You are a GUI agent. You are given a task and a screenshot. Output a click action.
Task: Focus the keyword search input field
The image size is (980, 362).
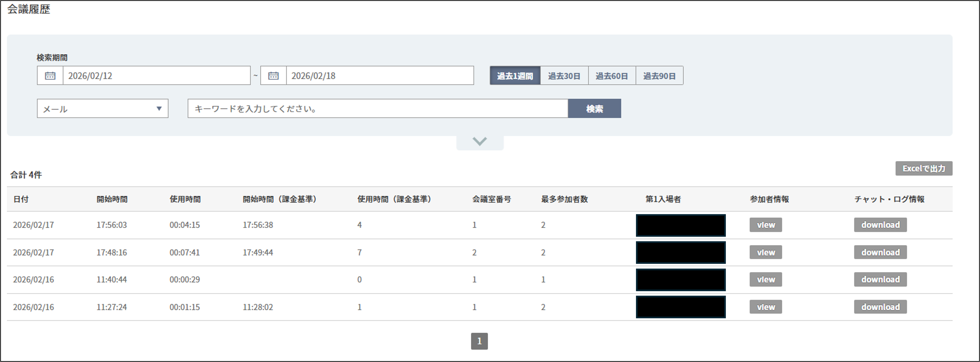377,109
